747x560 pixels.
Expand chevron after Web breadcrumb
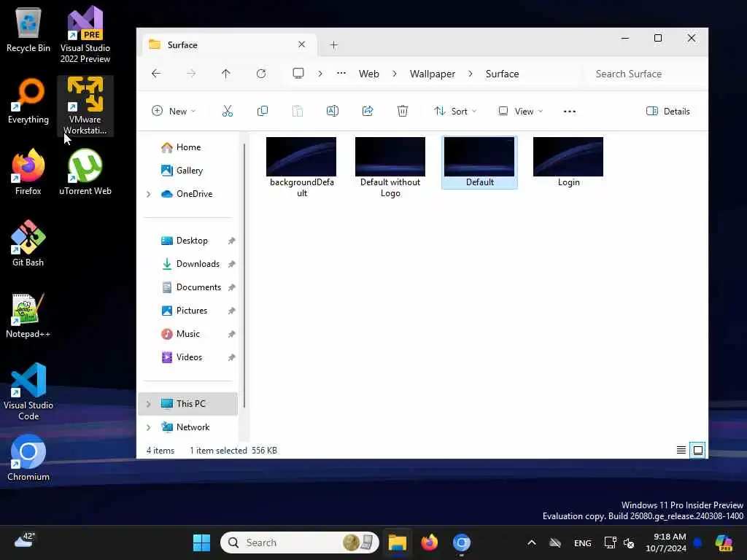point(395,74)
